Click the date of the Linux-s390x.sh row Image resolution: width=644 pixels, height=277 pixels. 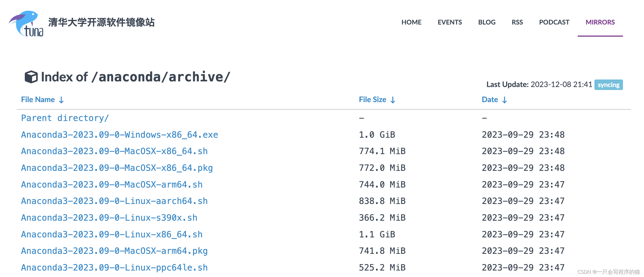point(523,218)
